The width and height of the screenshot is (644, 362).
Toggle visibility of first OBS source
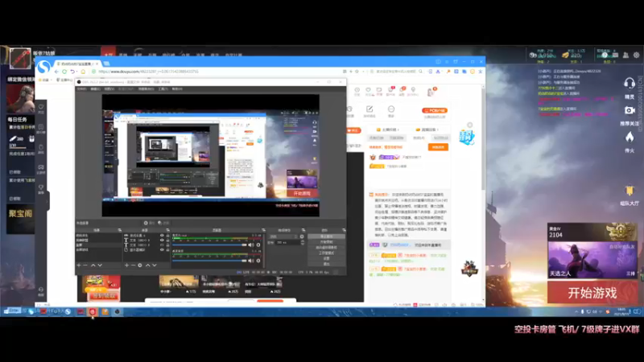(162, 235)
